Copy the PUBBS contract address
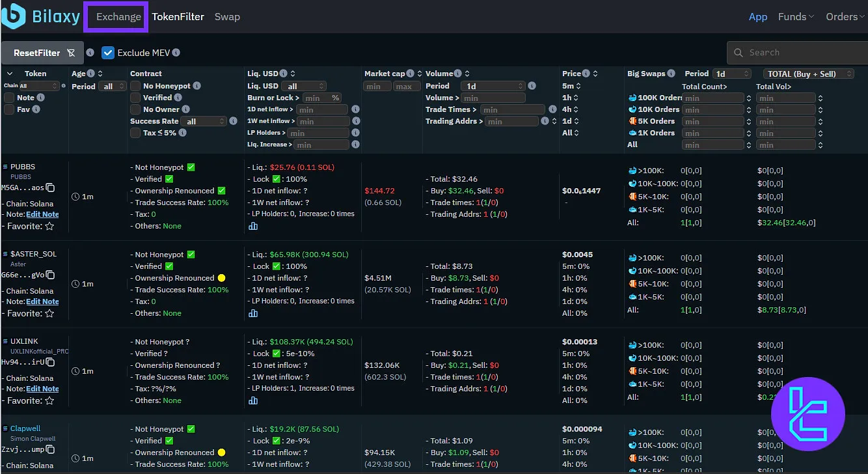Image resolution: width=868 pixels, height=474 pixels. (x=50, y=188)
